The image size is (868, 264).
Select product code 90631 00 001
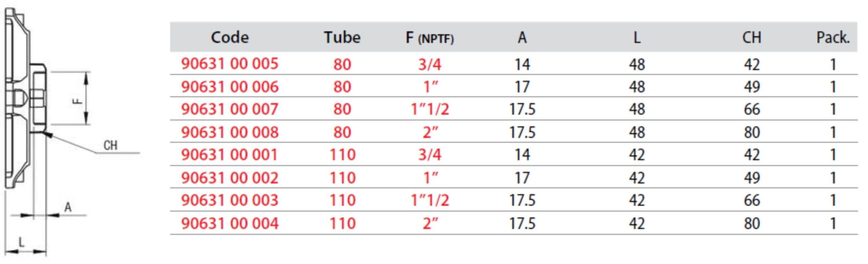coord(230,155)
